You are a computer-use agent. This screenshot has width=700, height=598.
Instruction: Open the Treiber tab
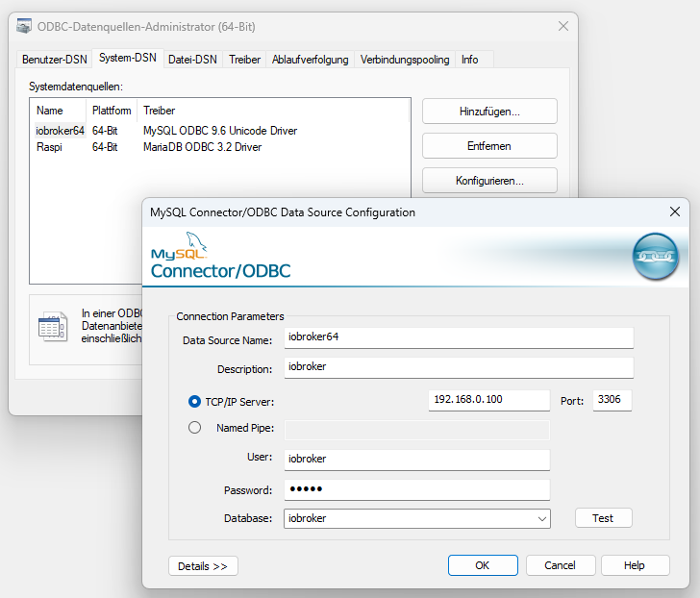click(x=244, y=60)
